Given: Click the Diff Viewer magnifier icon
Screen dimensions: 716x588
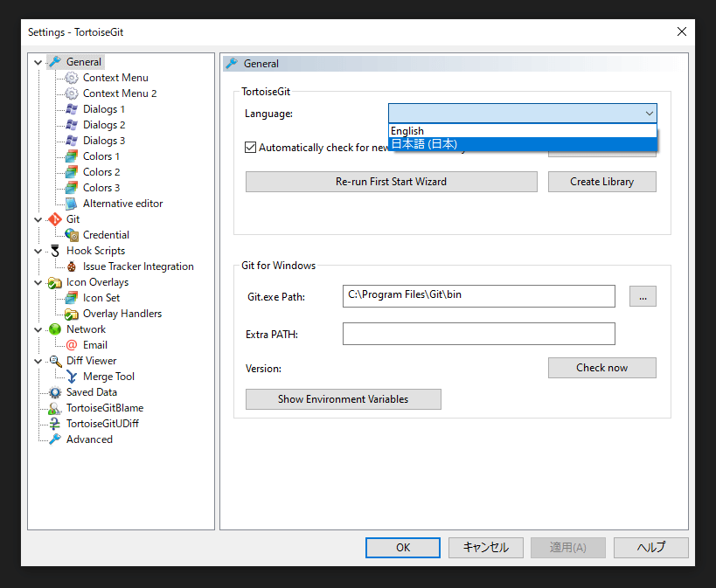Looking at the screenshot, I should pos(55,361).
